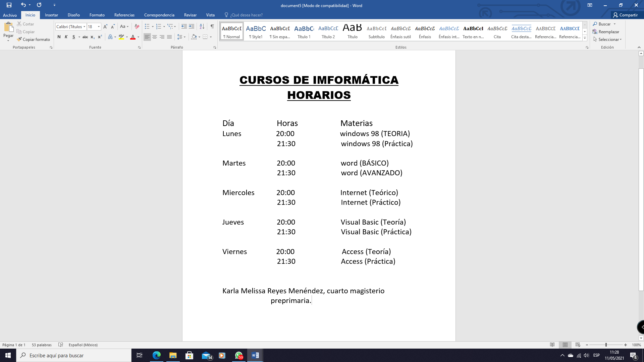Open the Correspondencia tab
This screenshot has height=362, width=644.
coord(159,15)
